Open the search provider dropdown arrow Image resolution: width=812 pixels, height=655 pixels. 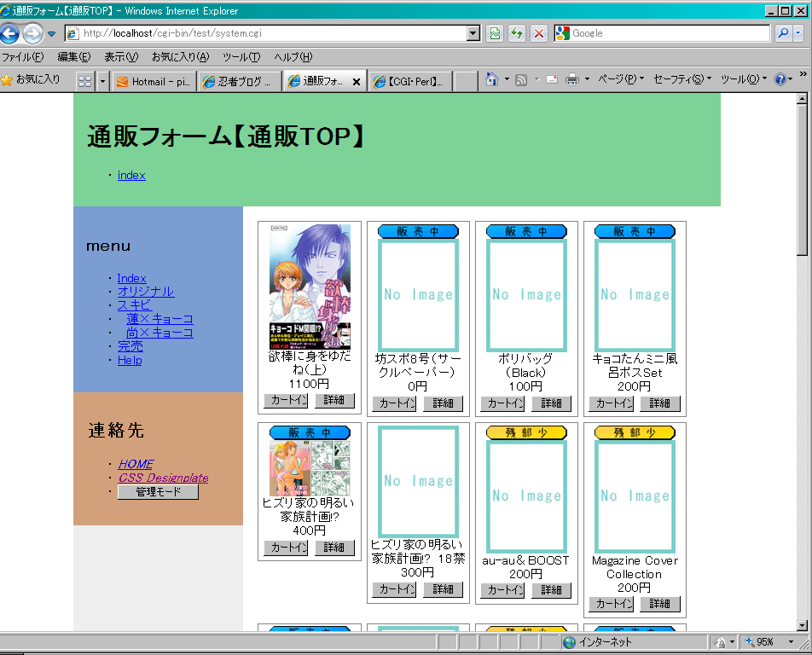point(797,33)
